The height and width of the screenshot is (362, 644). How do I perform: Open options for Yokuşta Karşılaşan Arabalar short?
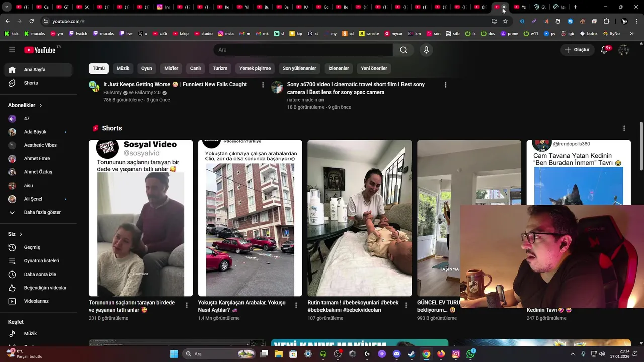(x=296, y=305)
